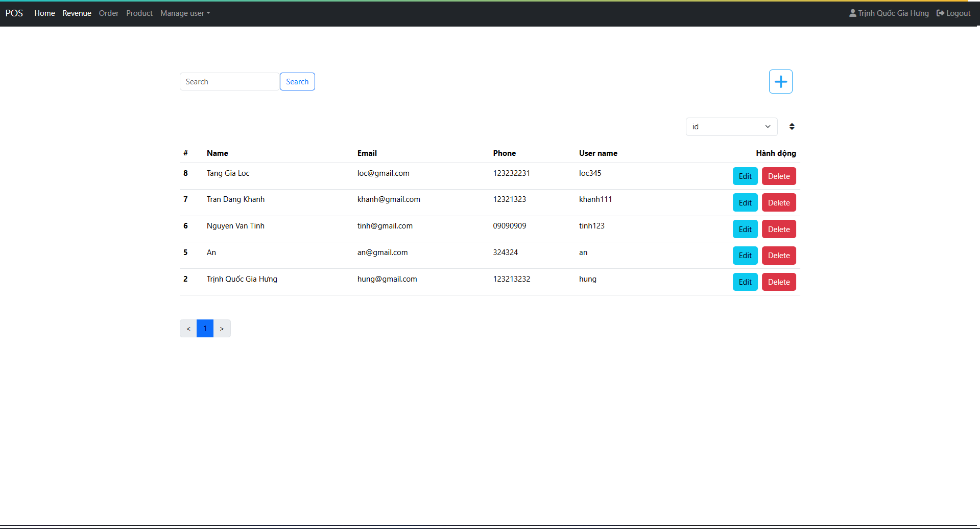980x529 pixels.
Task: Click the Logout icon link
Action: (x=953, y=13)
